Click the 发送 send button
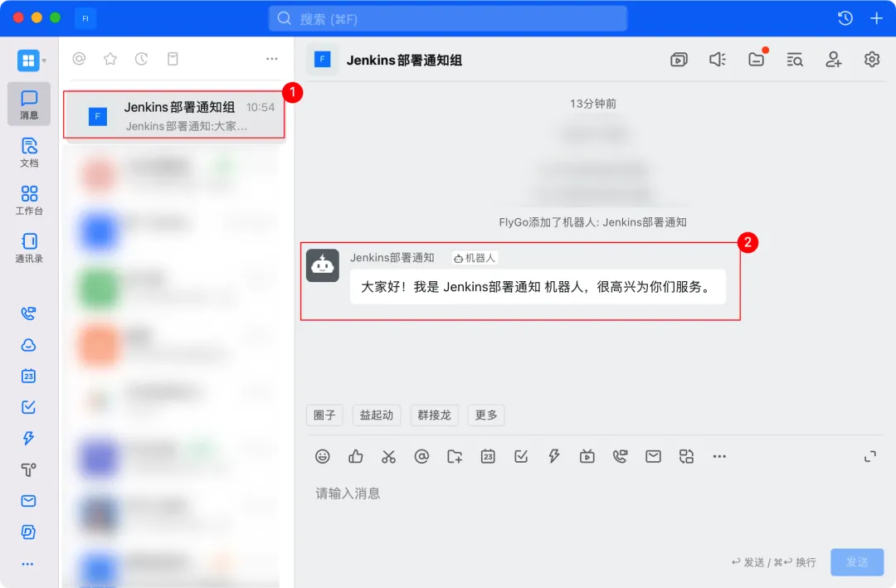 (x=857, y=562)
